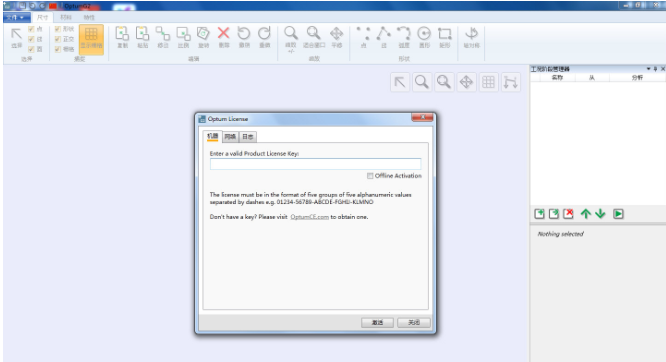Screen dimensions: 666x362
Task: Close the Stage Manager panel with its X
Action: tap(663, 69)
